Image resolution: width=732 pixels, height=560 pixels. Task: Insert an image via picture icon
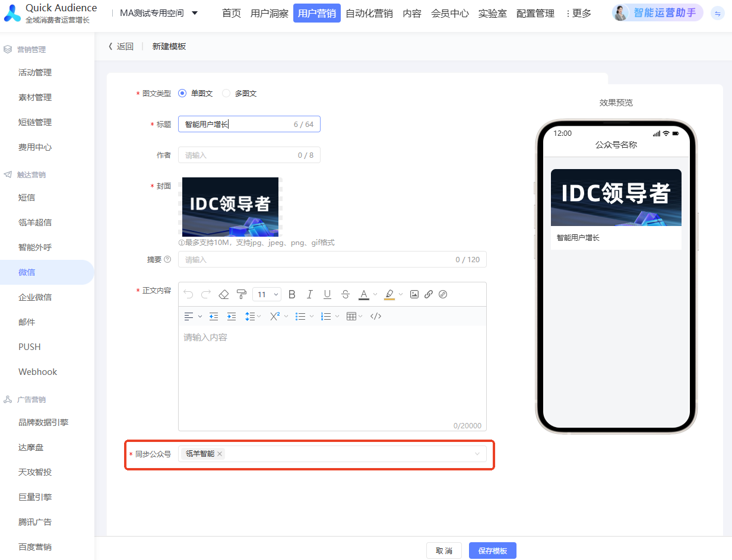pyautogui.click(x=414, y=294)
